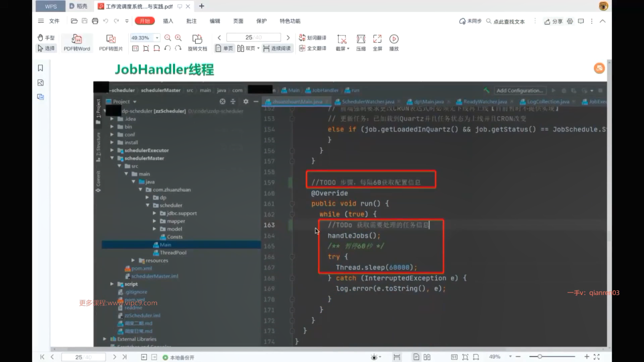Click the 分享 share button
This screenshot has width=644, height=362.
(553, 21)
